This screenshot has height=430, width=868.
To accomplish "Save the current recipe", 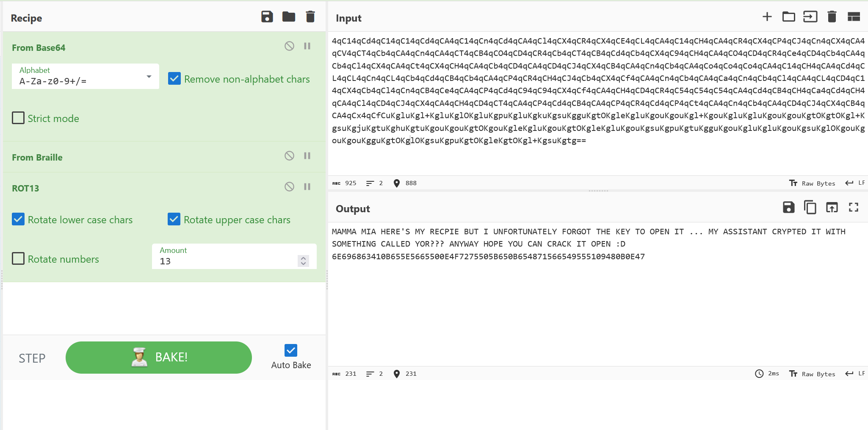I will click(x=267, y=17).
